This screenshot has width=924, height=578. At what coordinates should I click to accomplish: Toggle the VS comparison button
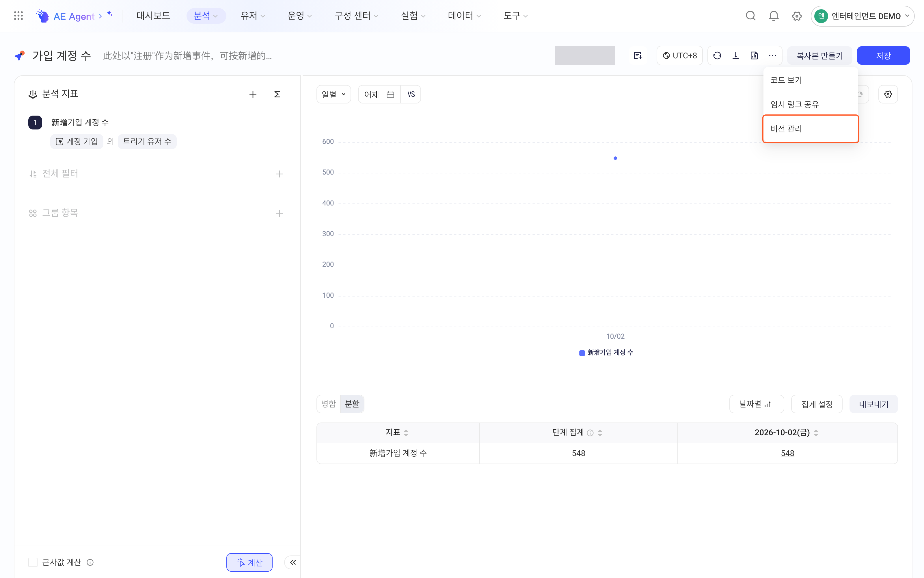coord(411,95)
